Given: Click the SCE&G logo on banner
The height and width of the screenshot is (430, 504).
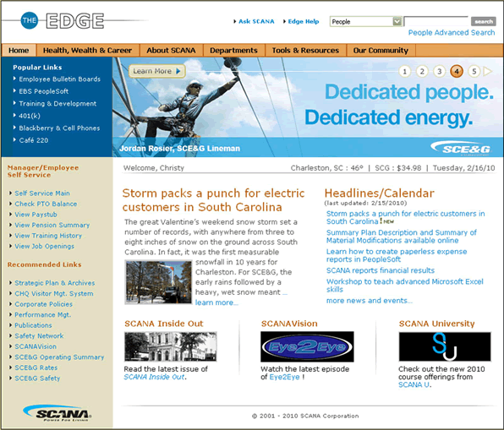Looking at the screenshot, I should point(461,149).
